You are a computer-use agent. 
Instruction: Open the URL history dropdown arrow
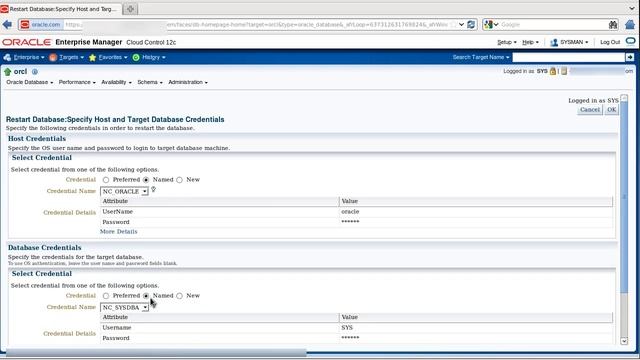(x=461, y=24)
